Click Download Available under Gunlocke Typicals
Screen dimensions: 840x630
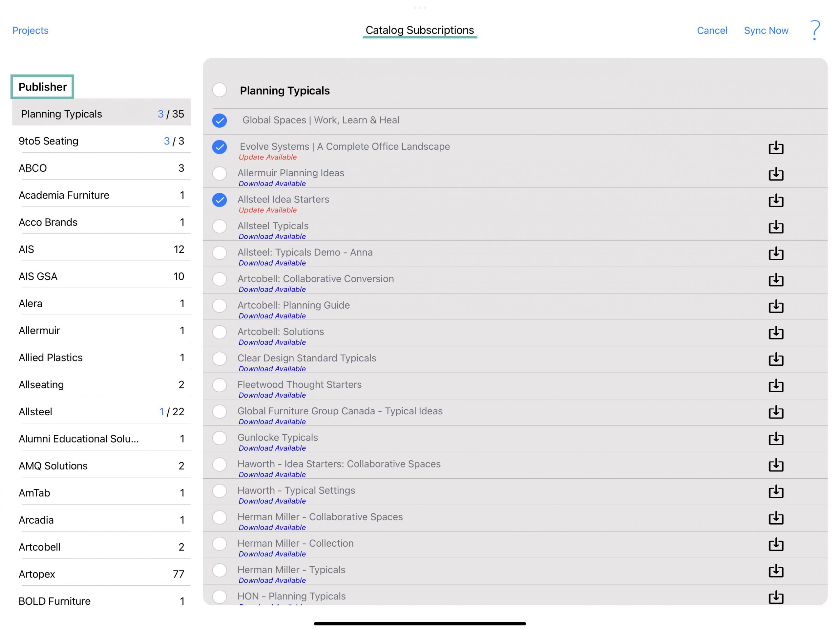tap(272, 448)
